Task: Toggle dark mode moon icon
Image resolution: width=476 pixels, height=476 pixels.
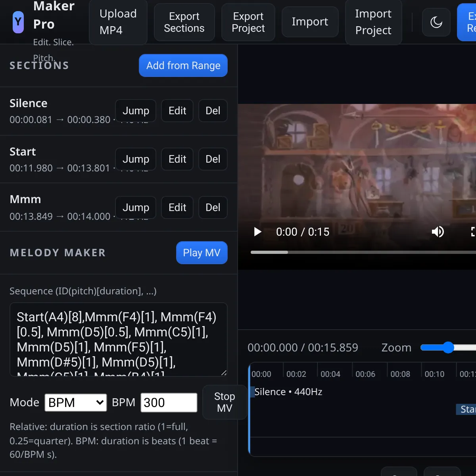Action: 436,22
